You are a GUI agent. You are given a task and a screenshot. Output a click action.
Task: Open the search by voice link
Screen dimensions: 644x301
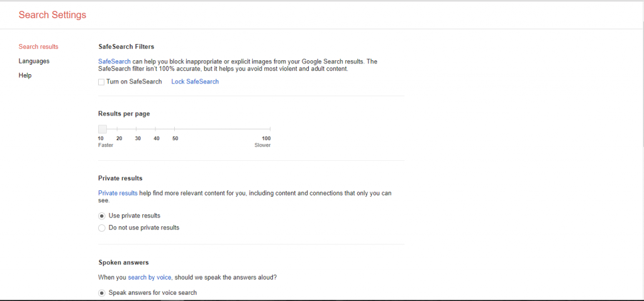tap(150, 278)
